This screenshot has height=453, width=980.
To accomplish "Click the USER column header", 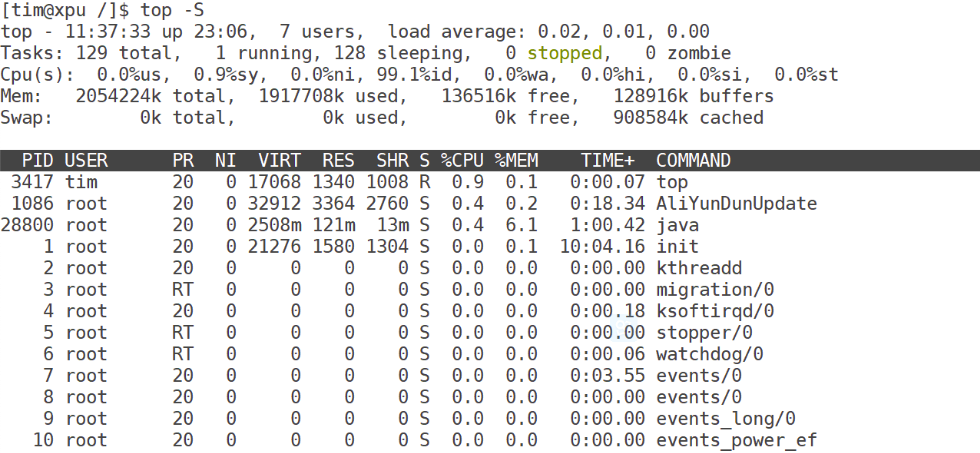I will pos(86,161).
